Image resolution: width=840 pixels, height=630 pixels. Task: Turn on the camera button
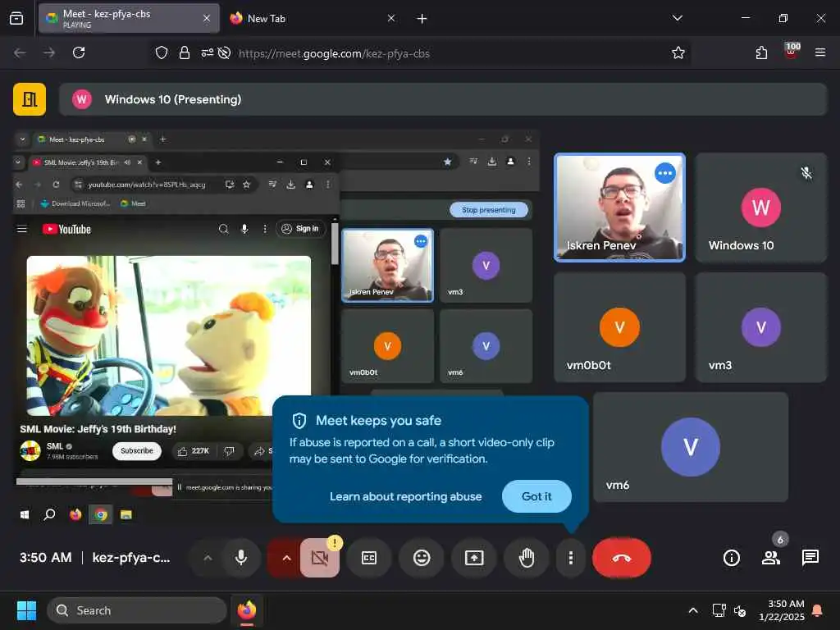coord(320,558)
